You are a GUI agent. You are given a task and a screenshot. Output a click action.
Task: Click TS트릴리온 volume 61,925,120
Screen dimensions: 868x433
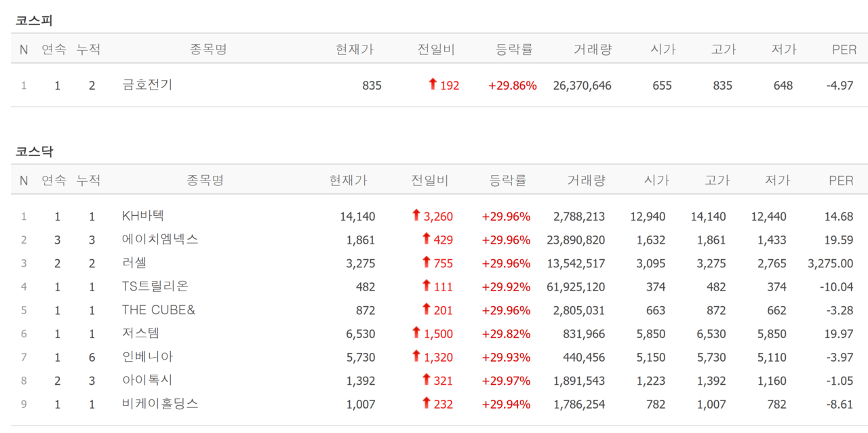coord(576,286)
